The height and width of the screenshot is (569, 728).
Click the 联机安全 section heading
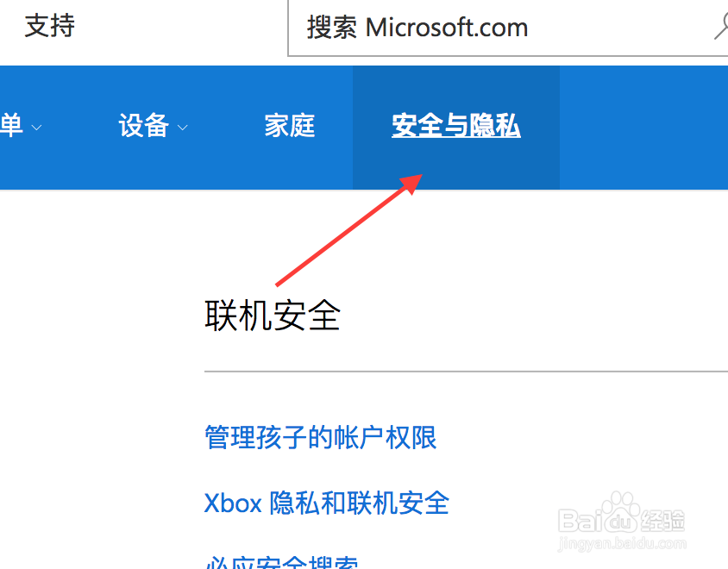273,316
